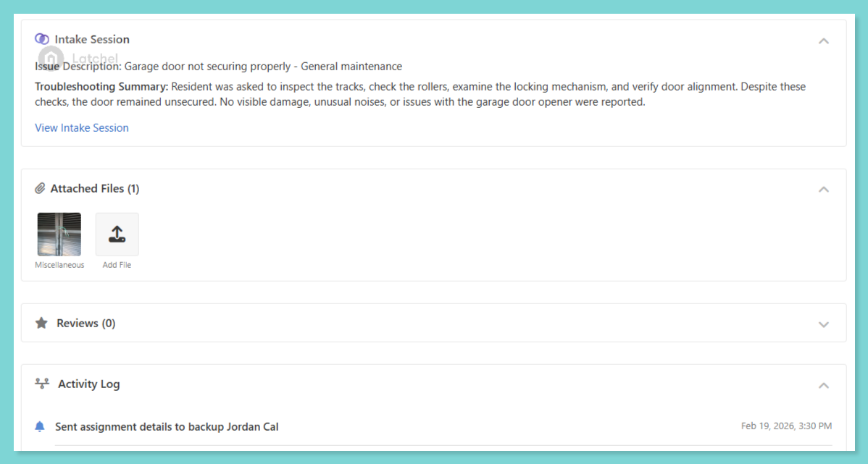Collapse the Activity Log section

click(824, 386)
